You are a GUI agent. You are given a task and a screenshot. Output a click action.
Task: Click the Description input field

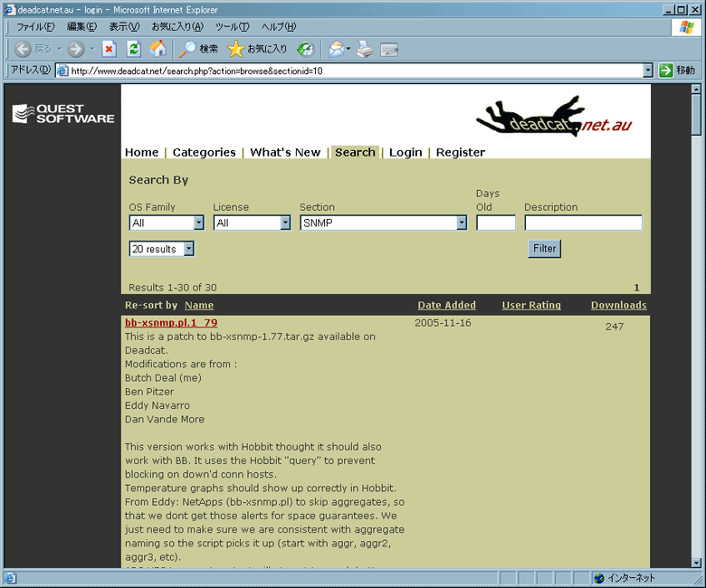583,223
